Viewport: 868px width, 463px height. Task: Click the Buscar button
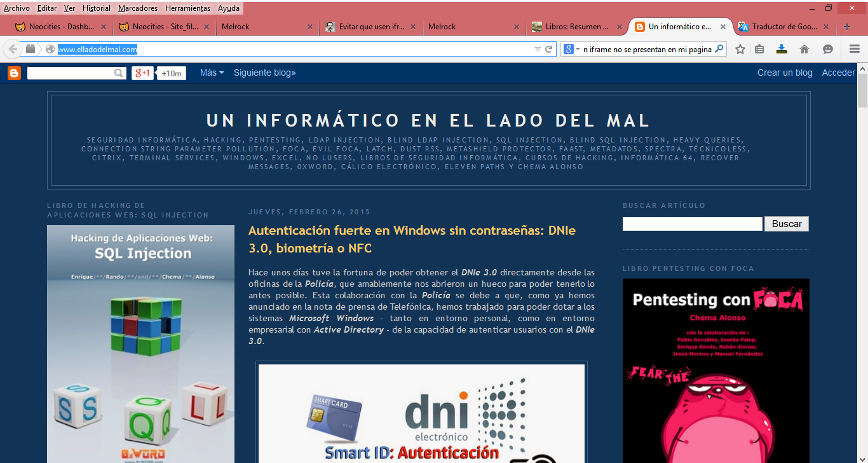coord(787,224)
